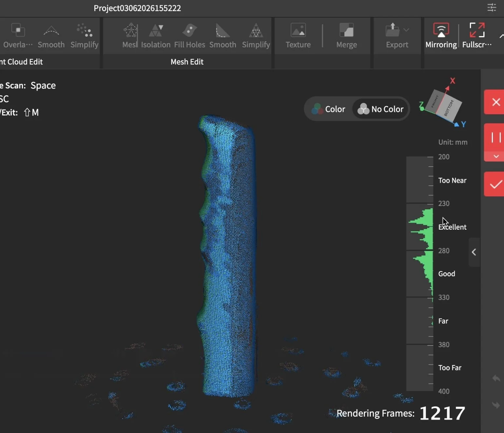Open the pause button's dropdown chevron

495,157
